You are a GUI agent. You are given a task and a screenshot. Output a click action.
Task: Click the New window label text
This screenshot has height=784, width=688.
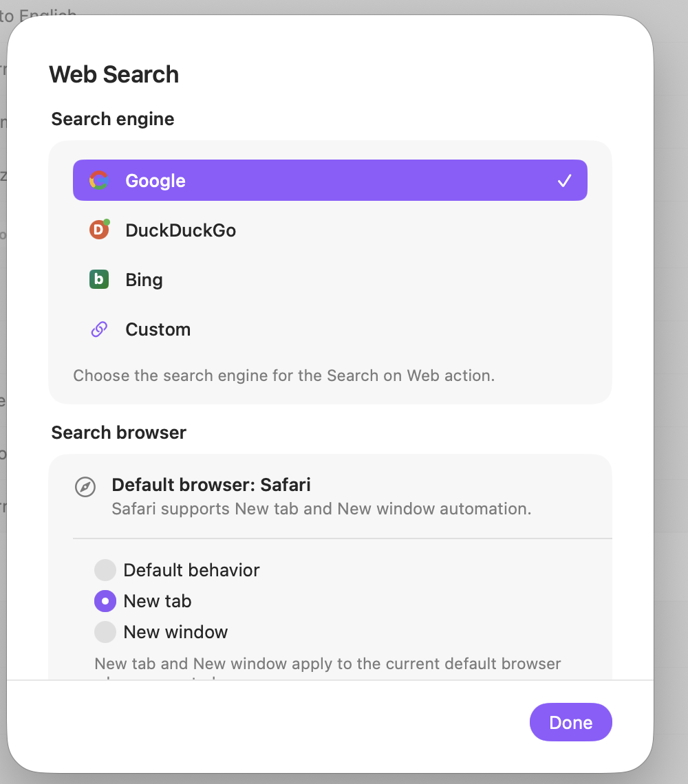click(x=175, y=632)
